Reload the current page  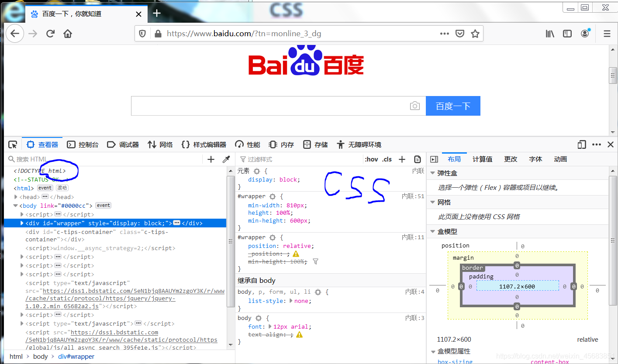tap(50, 34)
